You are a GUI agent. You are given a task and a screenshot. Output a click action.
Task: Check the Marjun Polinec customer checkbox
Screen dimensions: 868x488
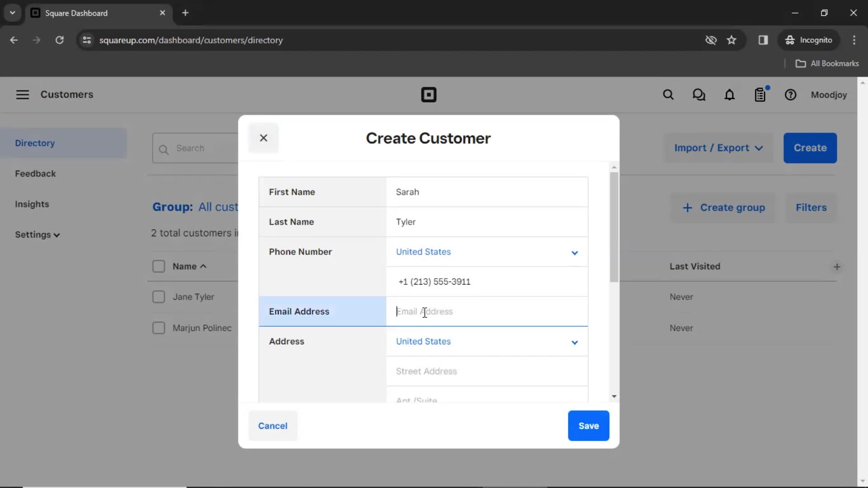coord(159,328)
